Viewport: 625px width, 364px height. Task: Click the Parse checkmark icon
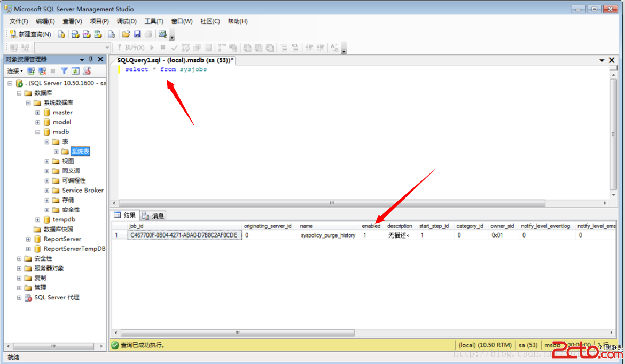pyautogui.click(x=174, y=48)
